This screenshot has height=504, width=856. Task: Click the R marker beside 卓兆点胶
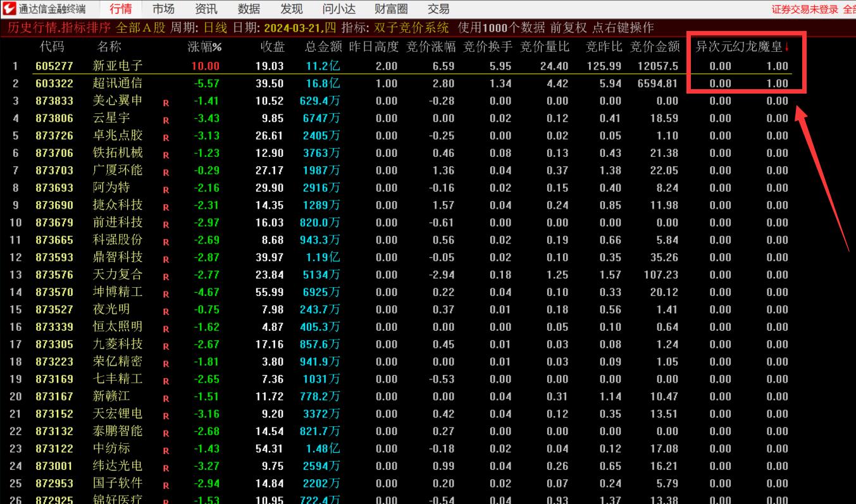[x=166, y=137]
